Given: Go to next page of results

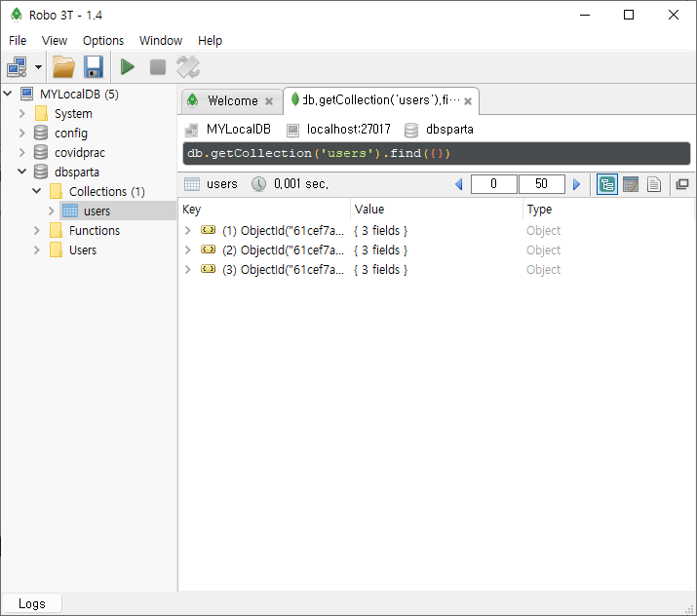Looking at the screenshot, I should (576, 184).
